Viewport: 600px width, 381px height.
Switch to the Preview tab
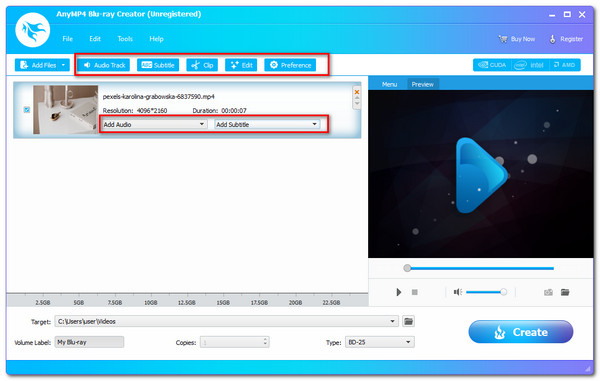pyautogui.click(x=422, y=84)
